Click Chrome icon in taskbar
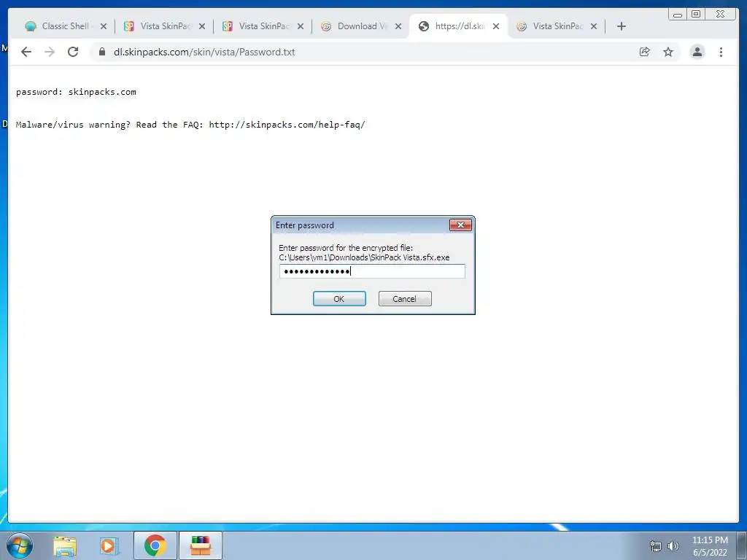Image resolution: width=747 pixels, height=560 pixels. coord(155,545)
